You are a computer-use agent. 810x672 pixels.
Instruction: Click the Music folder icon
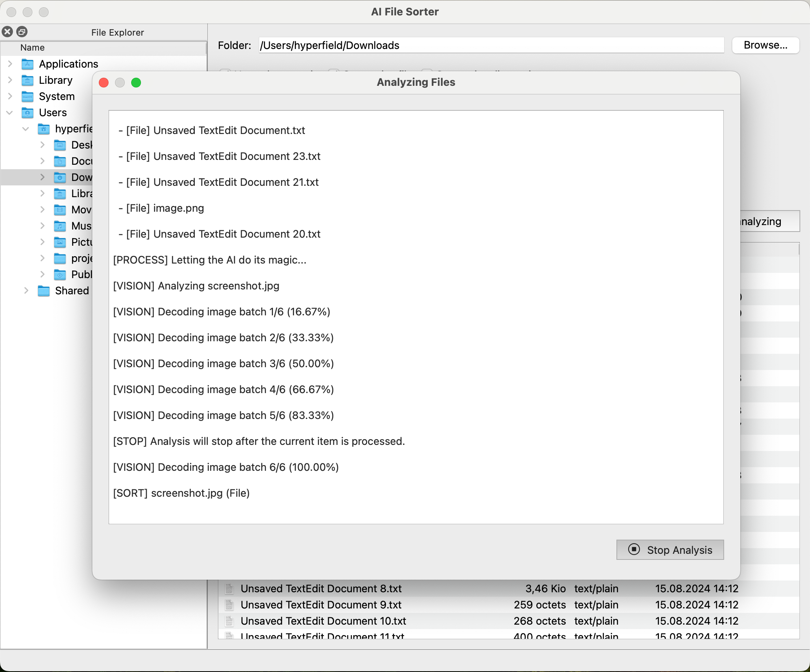pos(60,226)
